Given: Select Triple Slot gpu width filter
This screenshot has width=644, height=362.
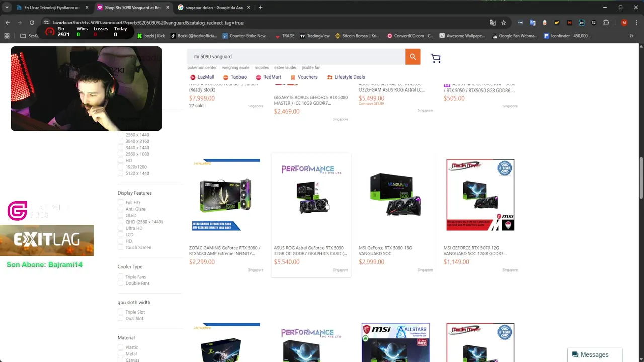Looking at the screenshot, I should click(x=120, y=312).
